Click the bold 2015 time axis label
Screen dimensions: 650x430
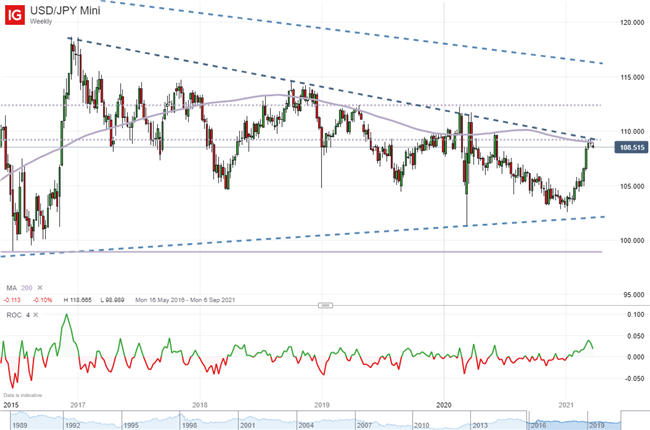[11, 405]
